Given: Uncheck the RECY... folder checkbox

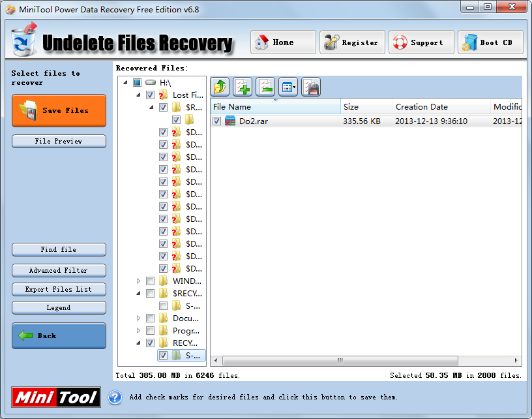Looking at the screenshot, I should [x=151, y=343].
